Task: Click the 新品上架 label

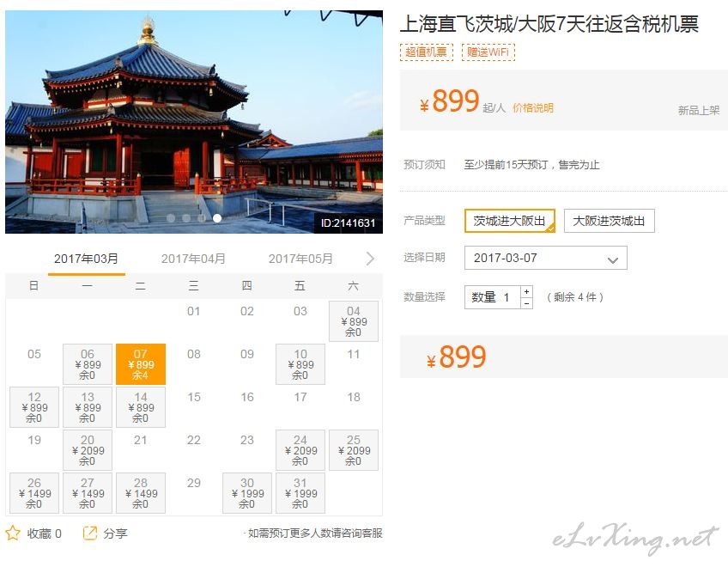Action: [699, 110]
